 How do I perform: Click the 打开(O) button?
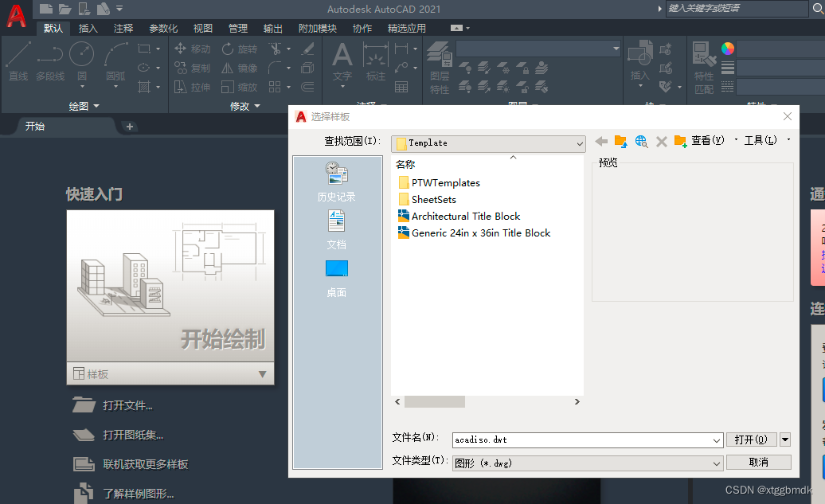(751, 440)
